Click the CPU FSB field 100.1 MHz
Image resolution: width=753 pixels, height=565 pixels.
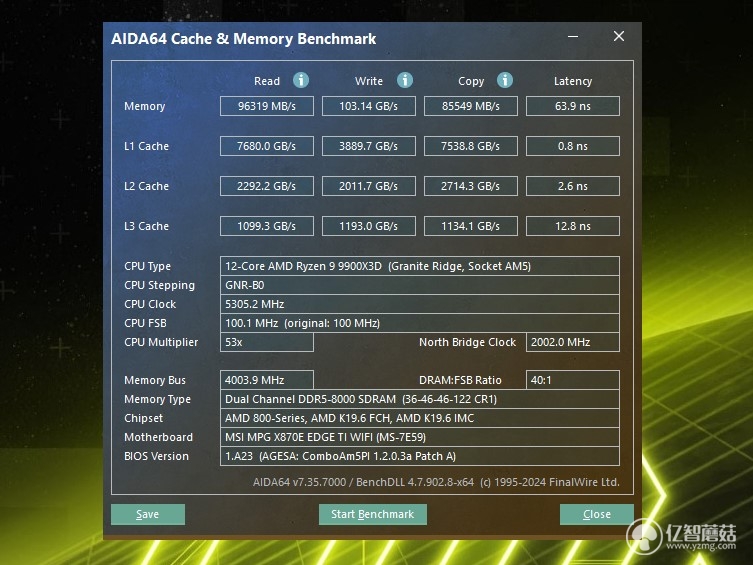(420, 323)
